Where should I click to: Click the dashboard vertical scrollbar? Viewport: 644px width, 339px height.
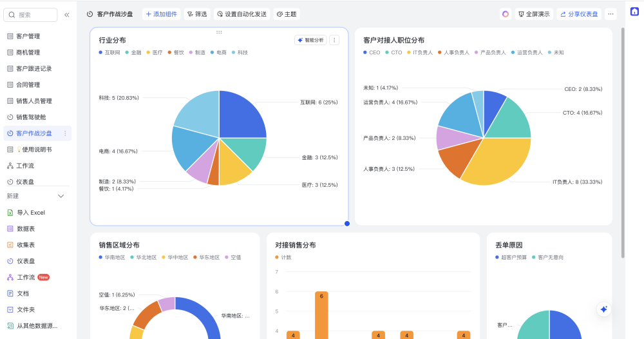[623, 143]
